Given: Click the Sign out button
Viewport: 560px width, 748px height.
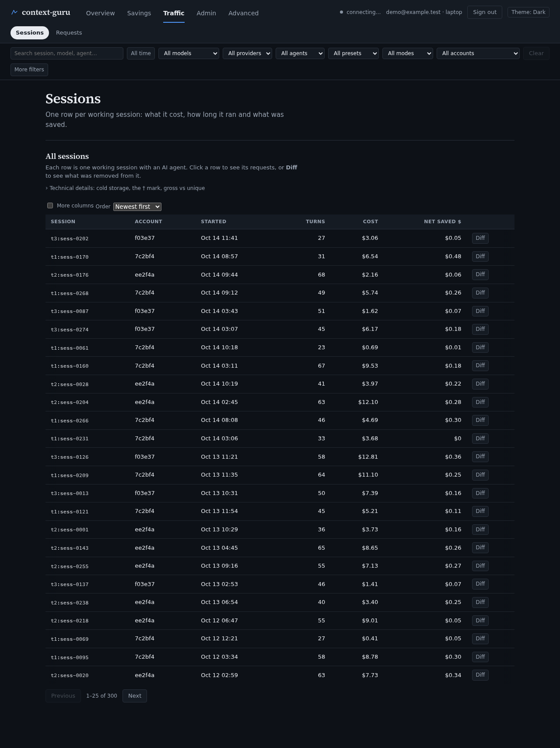Looking at the screenshot, I should (x=485, y=12).
